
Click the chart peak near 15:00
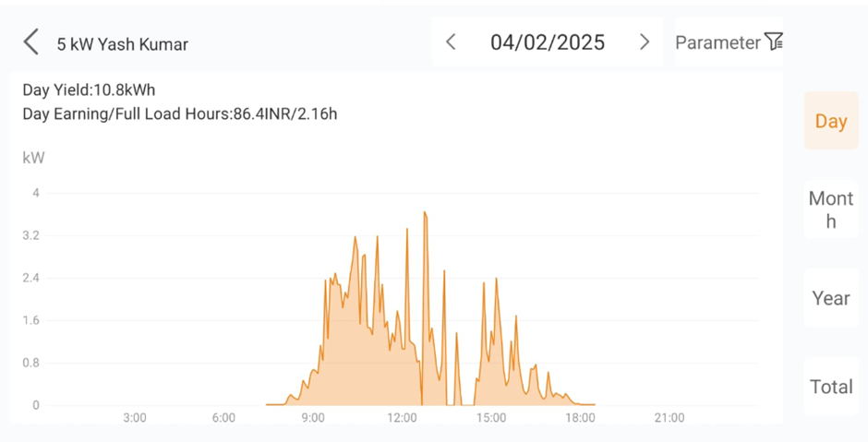[496, 279]
